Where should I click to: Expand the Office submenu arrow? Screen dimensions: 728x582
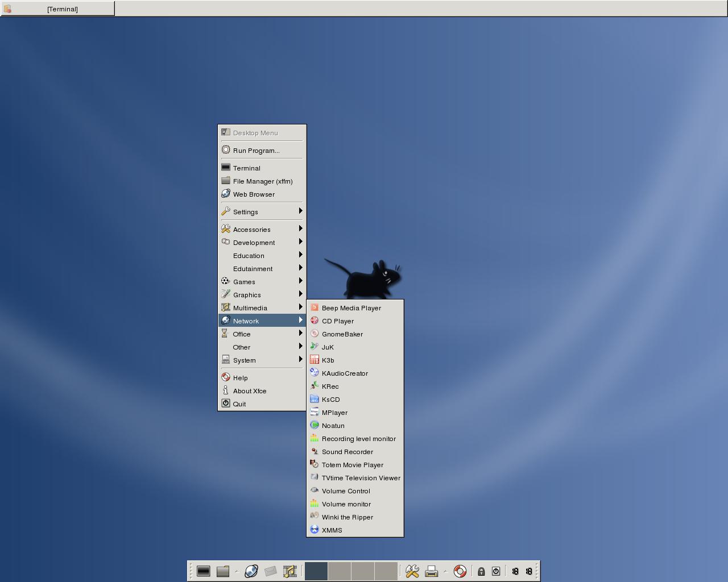[x=300, y=333]
